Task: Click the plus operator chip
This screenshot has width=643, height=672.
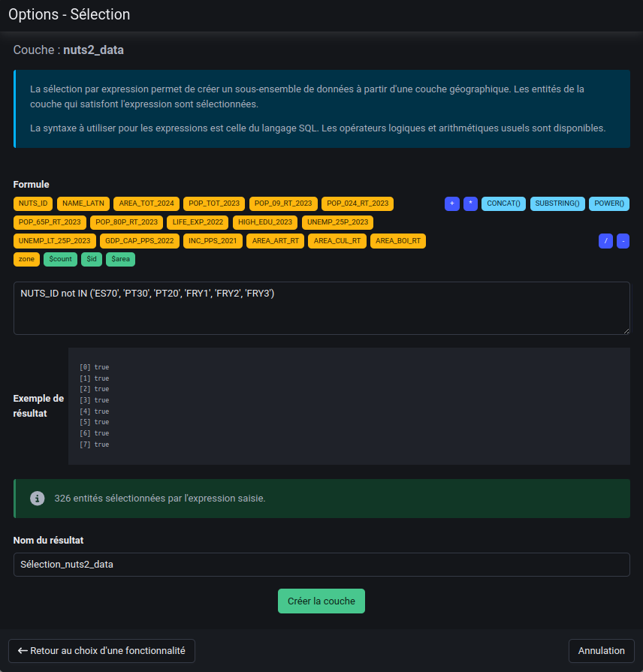Action: pos(451,203)
